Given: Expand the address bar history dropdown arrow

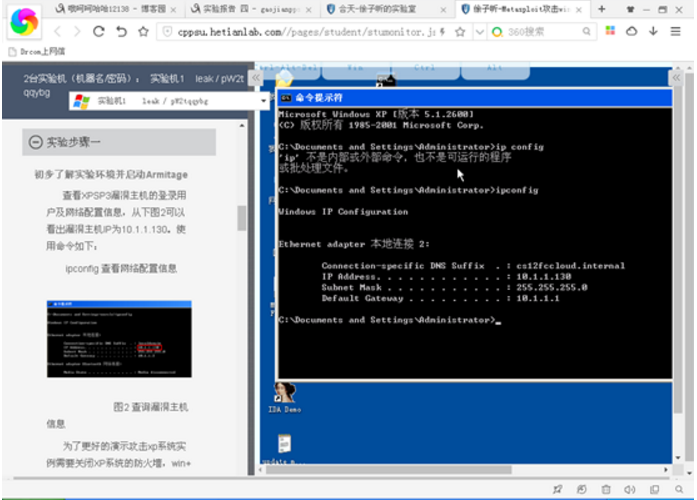Looking at the screenshot, I should click(x=479, y=32).
